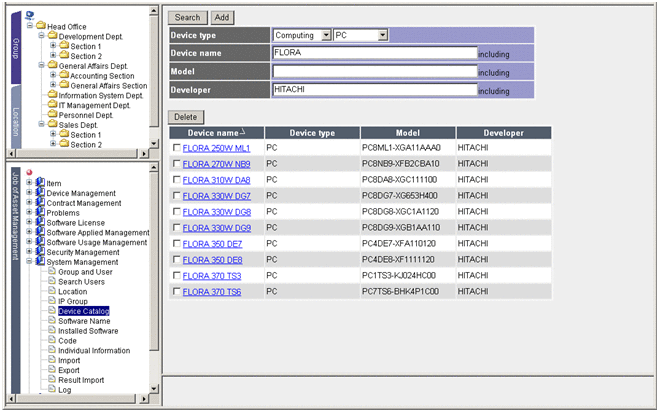Image resolution: width=660 pixels, height=413 pixels.
Task: Click the IT Management Dept. folder icon
Action: point(51,105)
